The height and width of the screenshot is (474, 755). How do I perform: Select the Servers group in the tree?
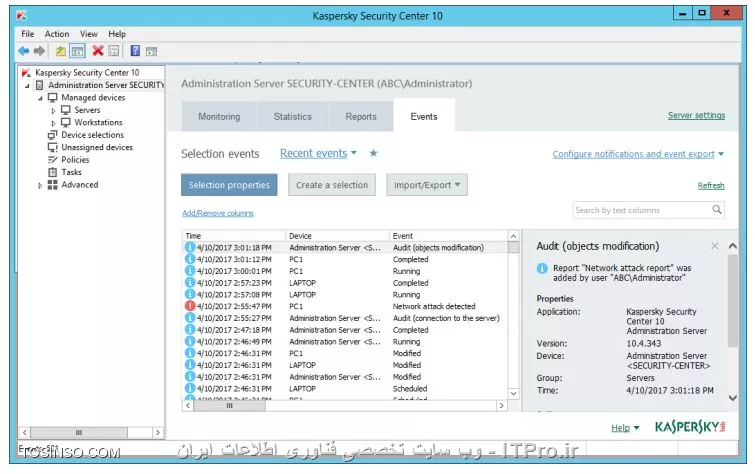tap(87, 110)
